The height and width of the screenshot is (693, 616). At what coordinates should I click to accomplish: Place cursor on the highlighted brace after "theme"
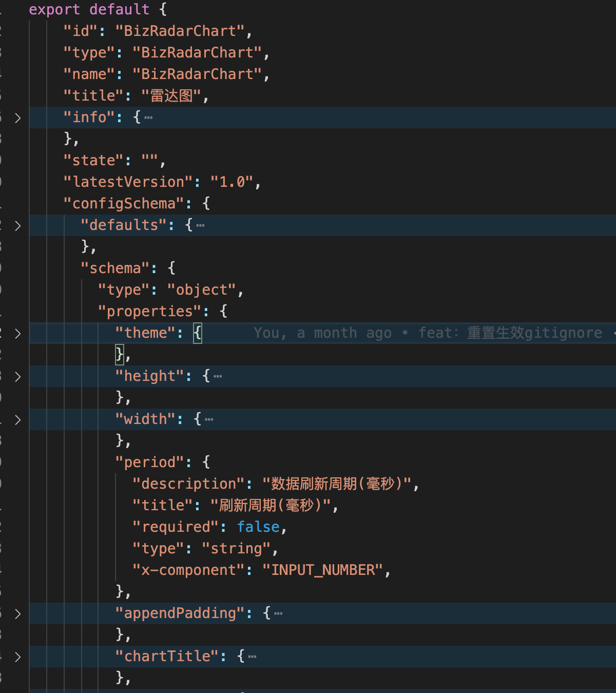(198, 333)
